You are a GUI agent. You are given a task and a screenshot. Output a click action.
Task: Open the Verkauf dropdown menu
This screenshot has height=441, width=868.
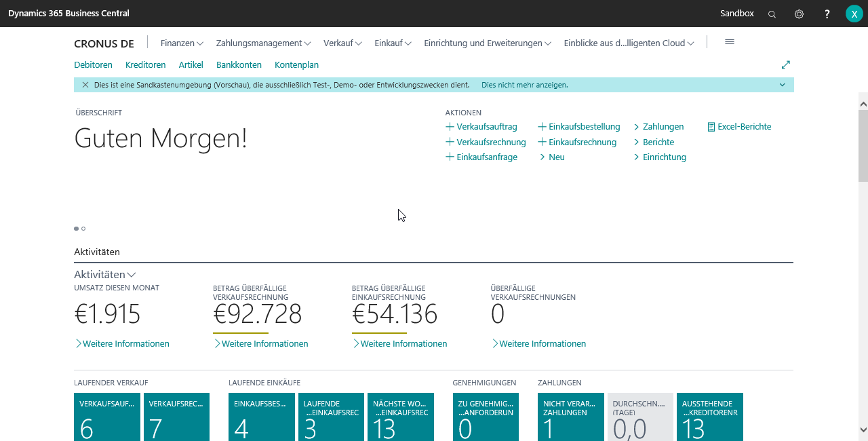click(x=343, y=43)
